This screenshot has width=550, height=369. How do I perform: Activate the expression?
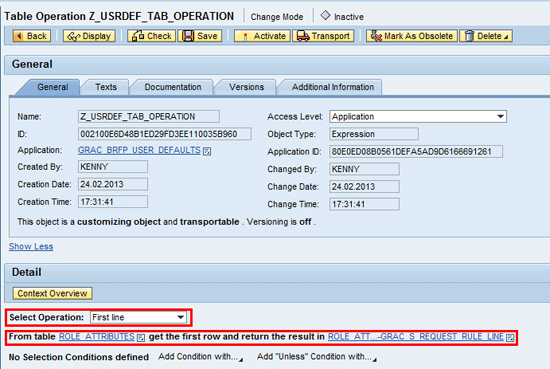coord(262,36)
